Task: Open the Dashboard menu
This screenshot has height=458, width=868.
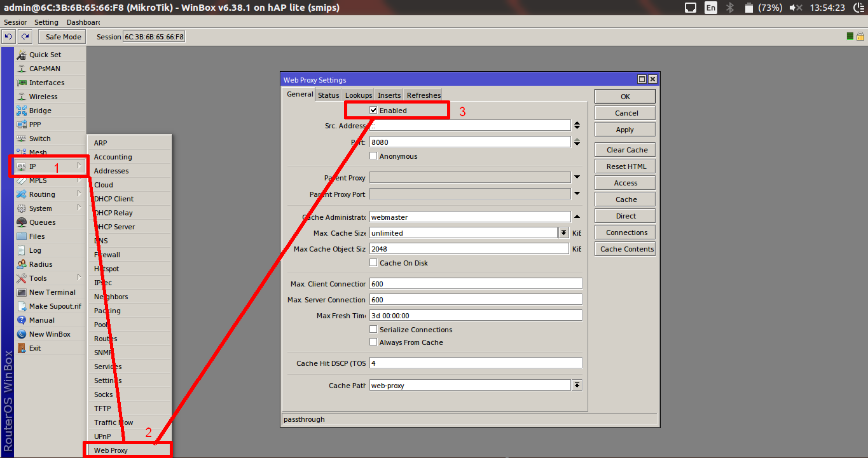Action: coord(83,22)
